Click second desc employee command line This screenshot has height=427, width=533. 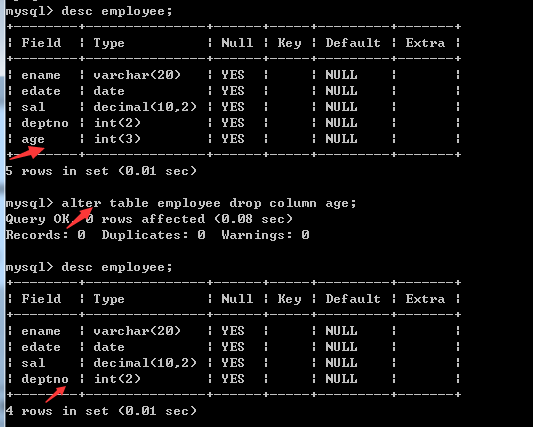coord(89,267)
